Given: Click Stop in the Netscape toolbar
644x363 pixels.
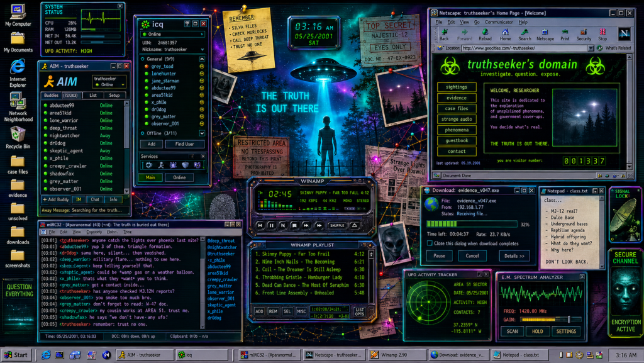Looking at the screenshot, I should [x=602, y=35].
